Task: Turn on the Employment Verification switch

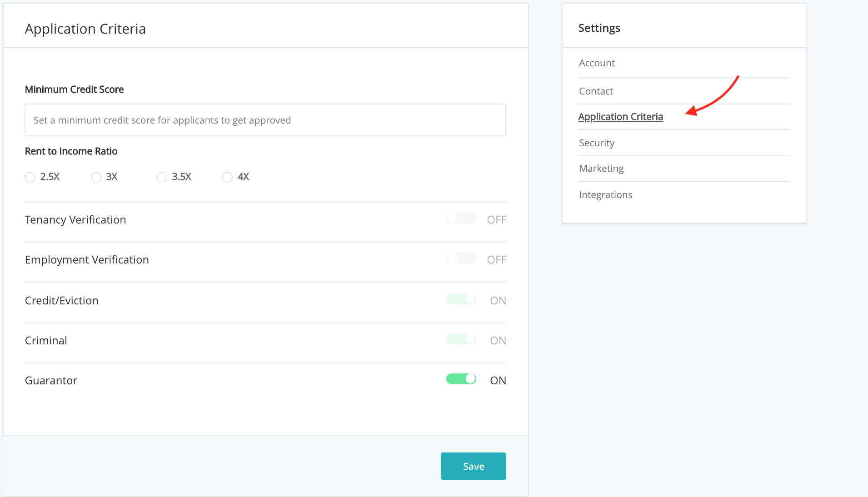Action: tap(461, 258)
